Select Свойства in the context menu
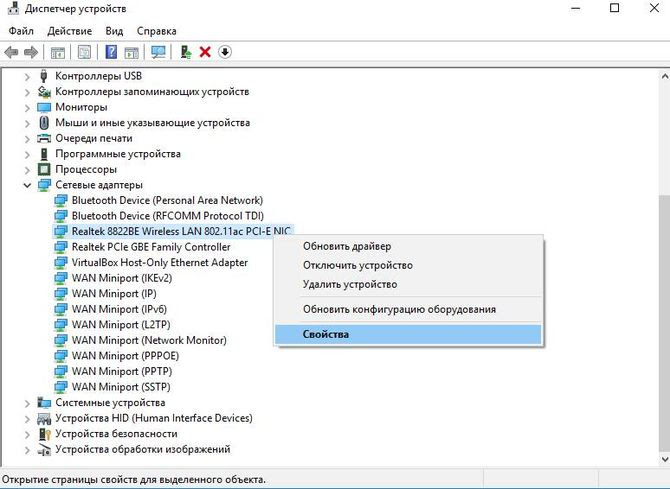 point(408,334)
